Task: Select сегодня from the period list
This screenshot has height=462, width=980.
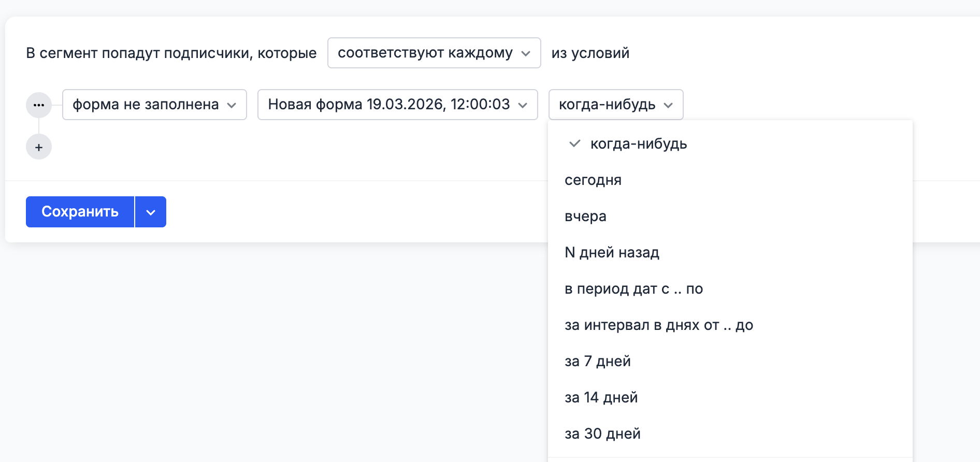Action: (x=593, y=180)
